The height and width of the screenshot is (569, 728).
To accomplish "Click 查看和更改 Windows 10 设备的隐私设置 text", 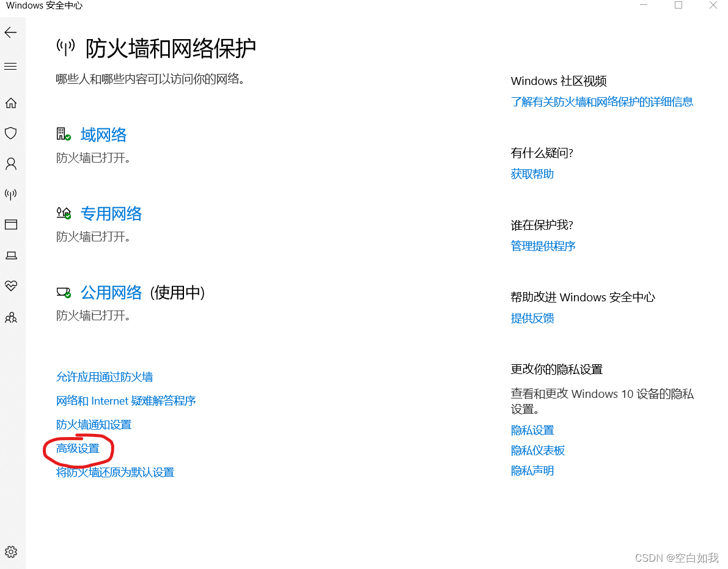I will tap(602, 402).
